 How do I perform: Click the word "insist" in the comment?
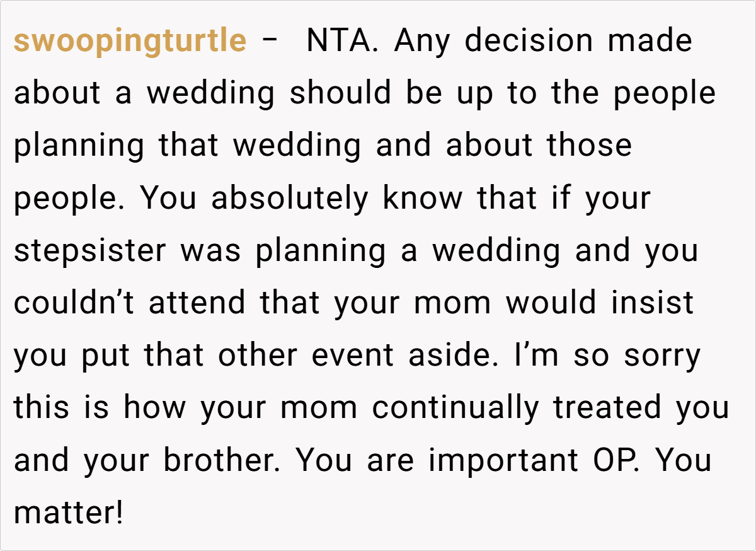(651, 303)
